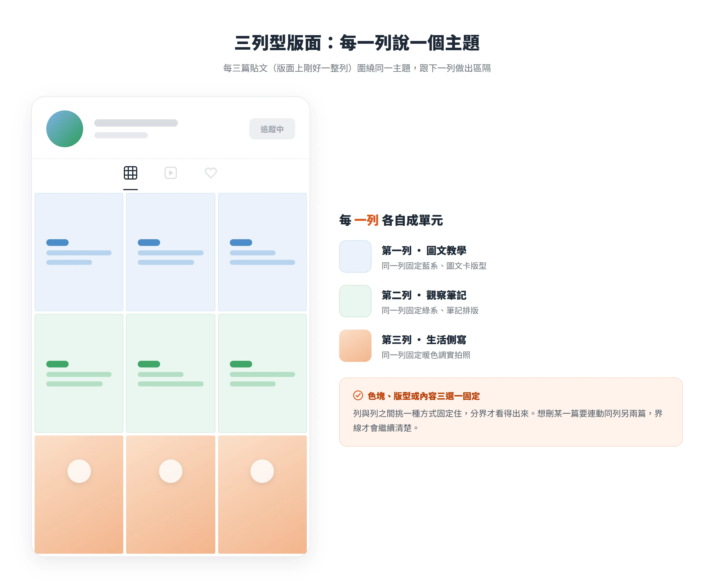Open the first orange photo post
Image resolution: width=714 pixels, height=588 pixels.
(x=79, y=495)
